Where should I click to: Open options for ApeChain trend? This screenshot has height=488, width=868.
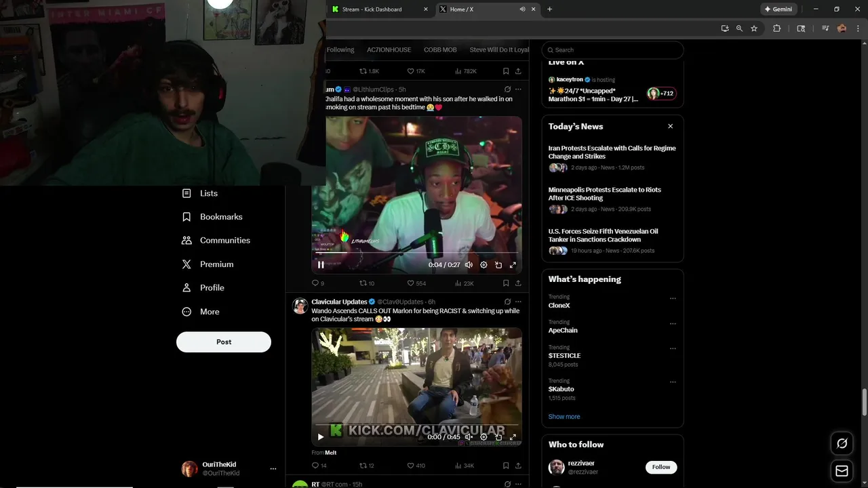tap(673, 323)
